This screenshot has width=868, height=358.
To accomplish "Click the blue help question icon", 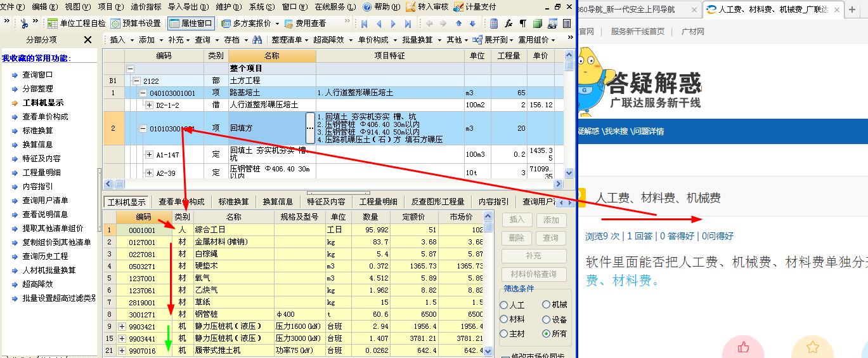I will 368,6.
